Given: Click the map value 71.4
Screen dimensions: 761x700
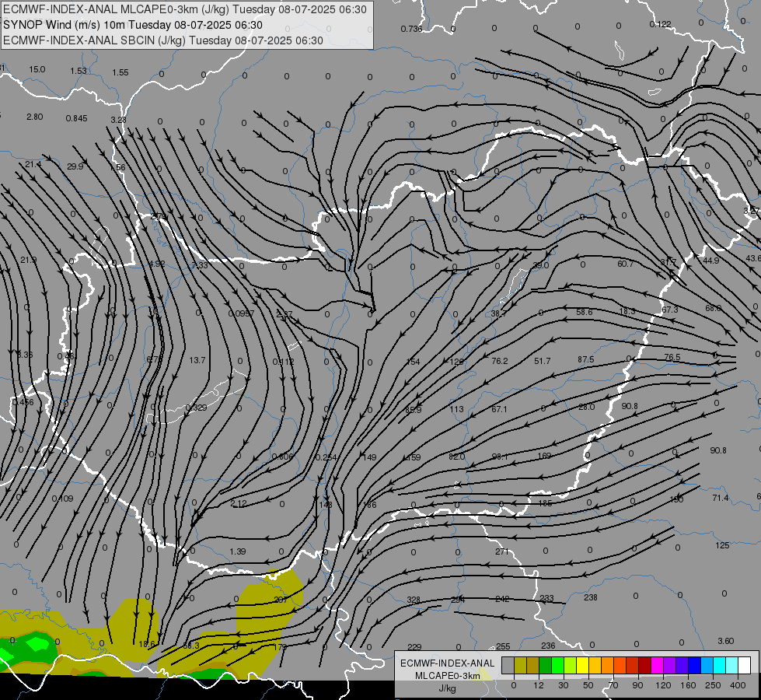Looking at the screenshot, I should [x=721, y=498].
